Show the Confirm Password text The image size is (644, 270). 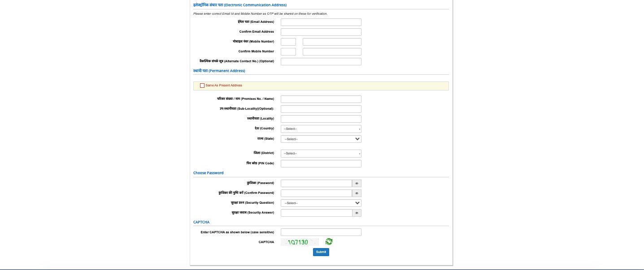356,193
